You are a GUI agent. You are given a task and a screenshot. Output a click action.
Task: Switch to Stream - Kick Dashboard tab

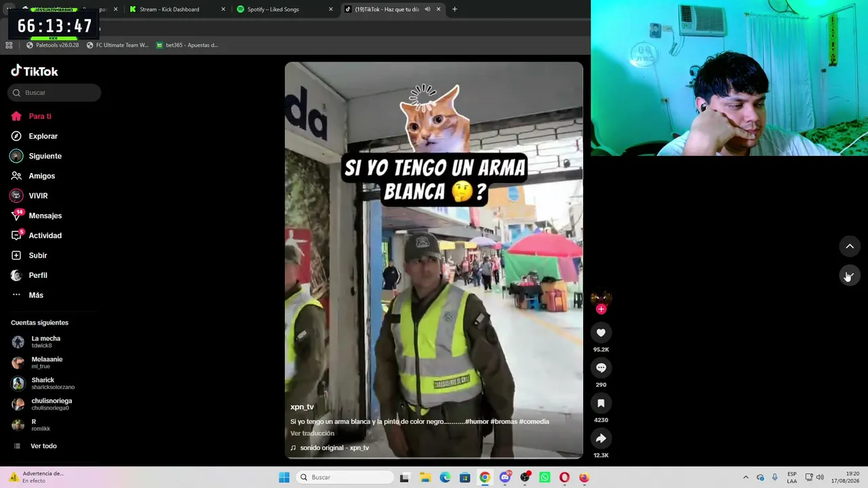point(170,9)
